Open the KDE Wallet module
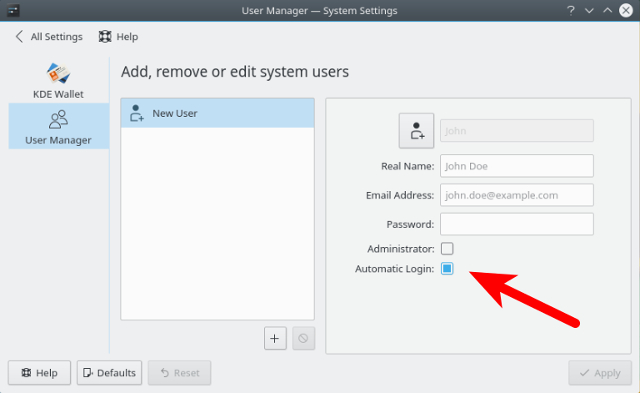The image size is (640, 393). click(x=58, y=81)
